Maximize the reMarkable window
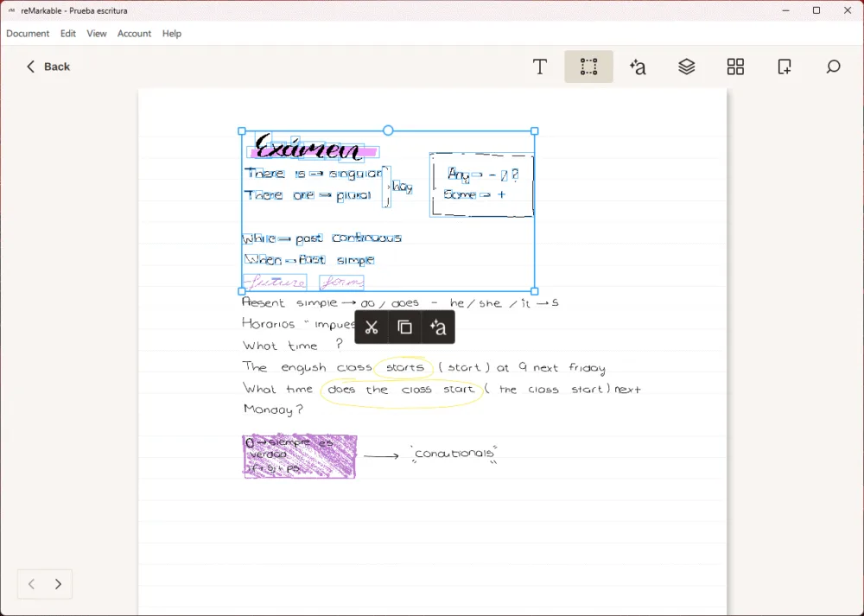 (x=816, y=10)
